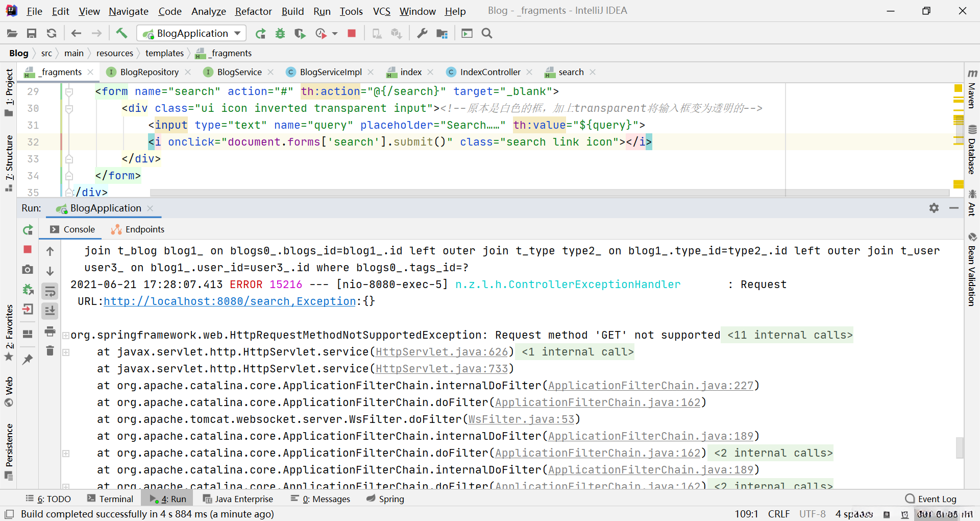Collapse the div fold at line 30

coord(69,109)
